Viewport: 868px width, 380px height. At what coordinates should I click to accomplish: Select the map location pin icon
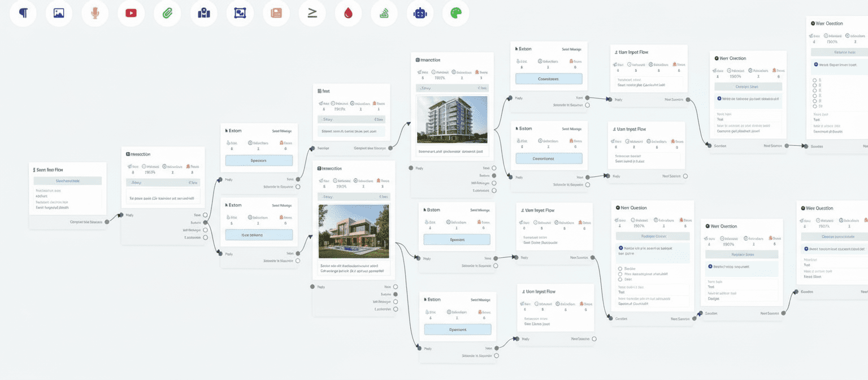point(203,13)
